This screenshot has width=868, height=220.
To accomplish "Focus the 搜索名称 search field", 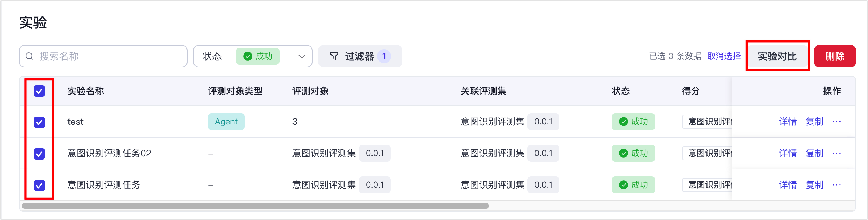I will click(x=109, y=56).
